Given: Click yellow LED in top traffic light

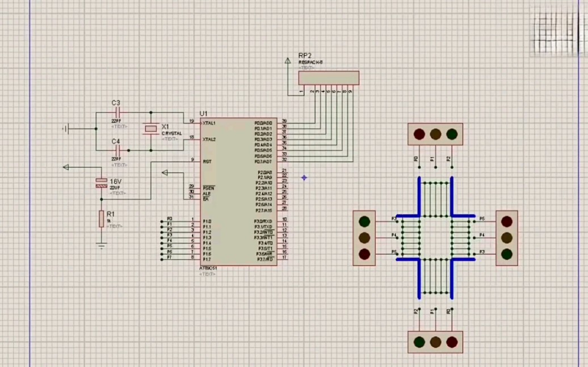Looking at the screenshot, I should (x=435, y=134).
